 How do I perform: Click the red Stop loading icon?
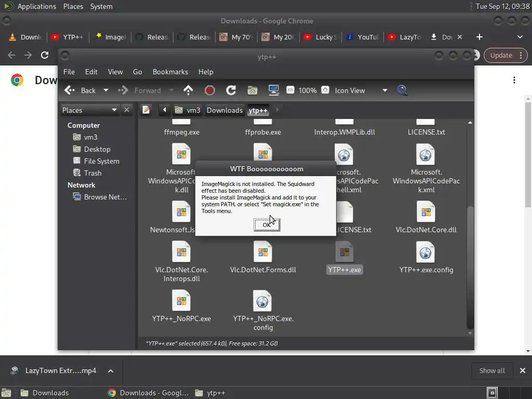point(210,90)
